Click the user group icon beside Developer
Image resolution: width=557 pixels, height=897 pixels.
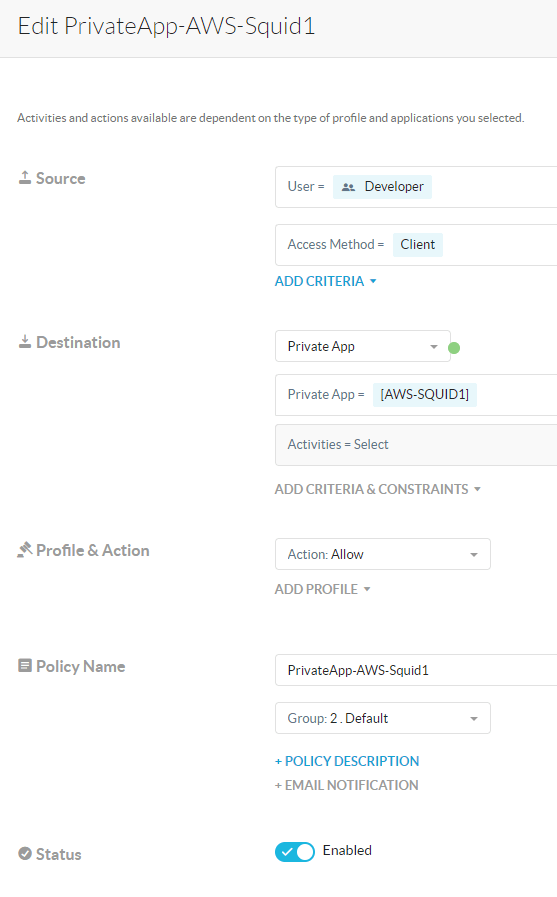[348, 187]
